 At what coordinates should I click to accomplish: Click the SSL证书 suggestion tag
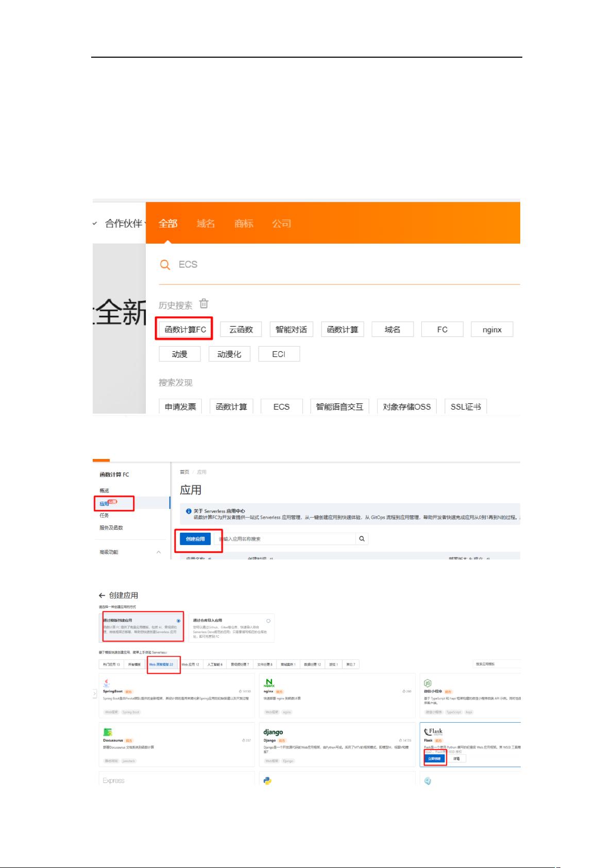tap(466, 407)
